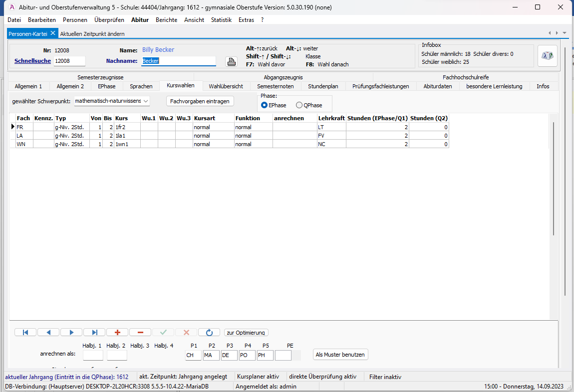This screenshot has height=392, width=574.
Task: Open the Personen menu
Action: [75, 20]
